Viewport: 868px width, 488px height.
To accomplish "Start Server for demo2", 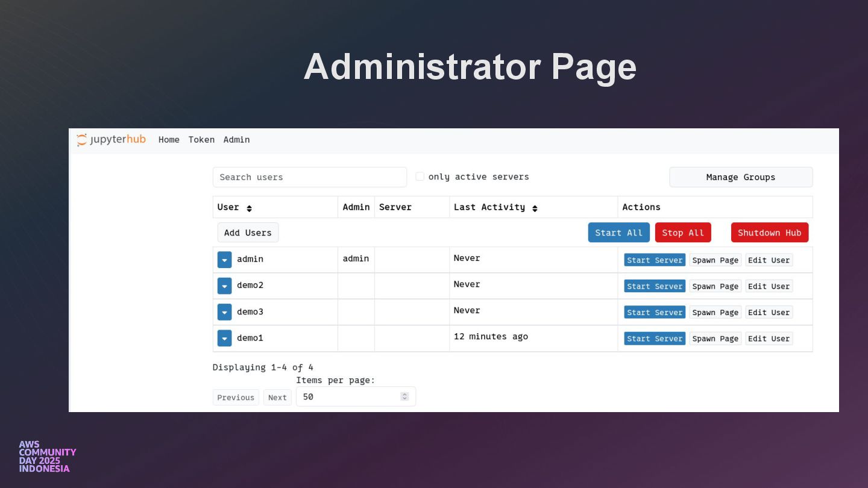I will click(x=655, y=286).
